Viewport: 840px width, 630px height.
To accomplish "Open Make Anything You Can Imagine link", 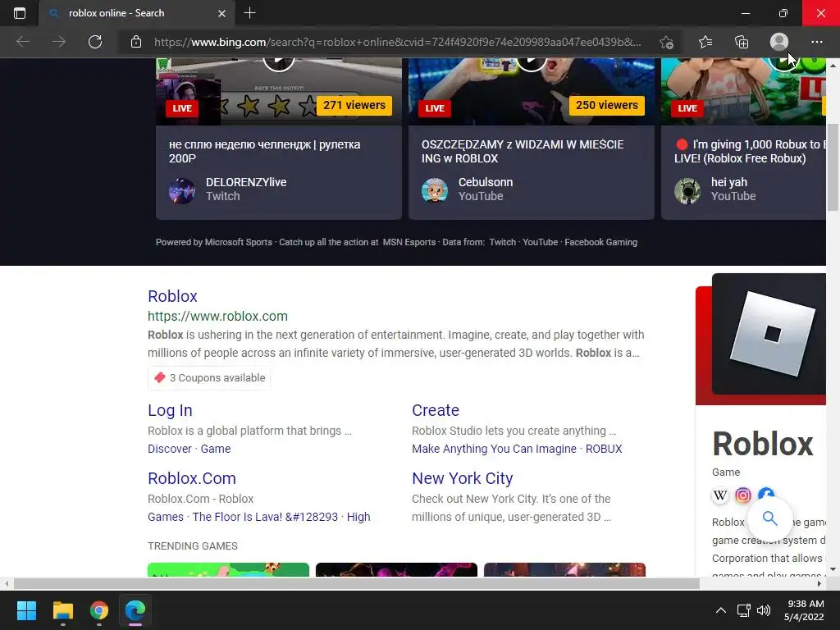I will click(x=494, y=449).
